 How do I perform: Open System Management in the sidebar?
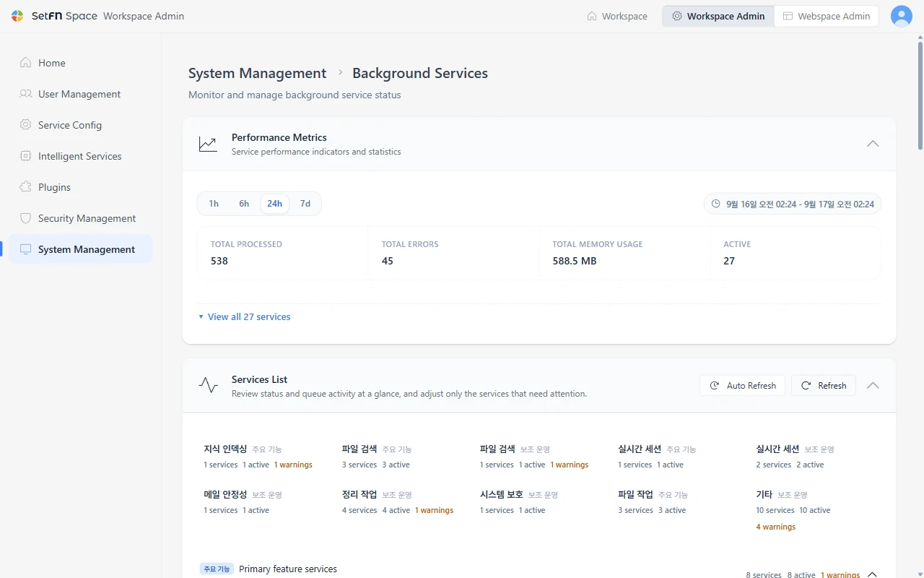tap(81, 249)
